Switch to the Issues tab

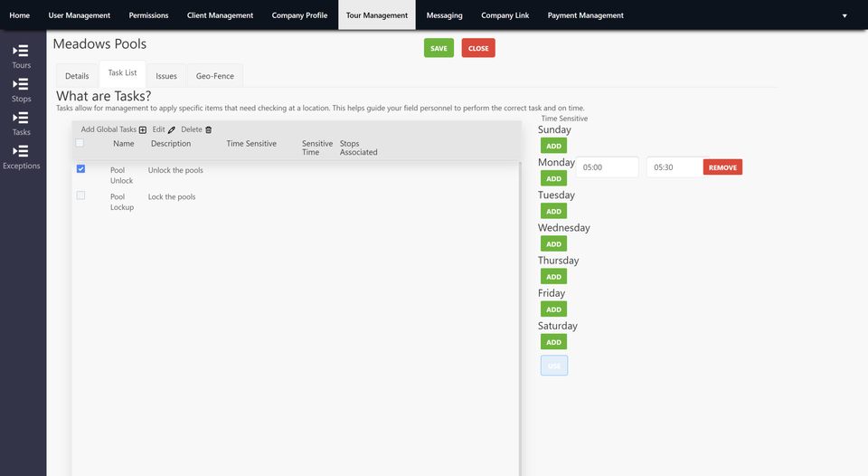pyautogui.click(x=166, y=76)
